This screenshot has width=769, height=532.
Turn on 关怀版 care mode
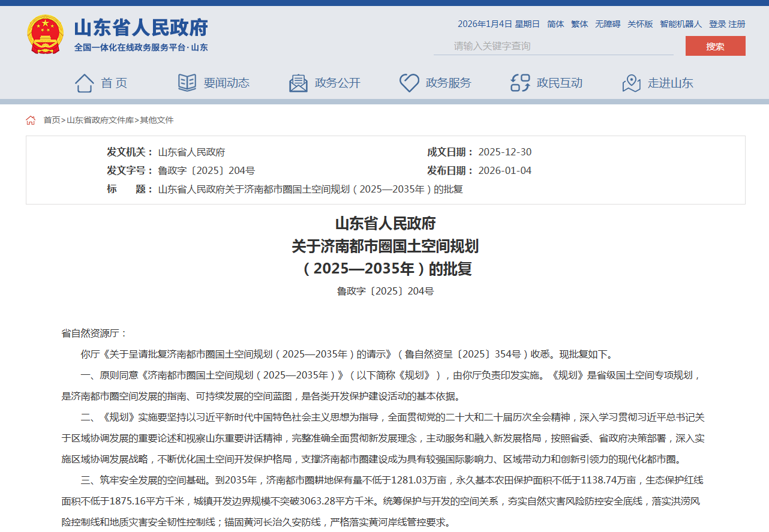[x=640, y=24]
